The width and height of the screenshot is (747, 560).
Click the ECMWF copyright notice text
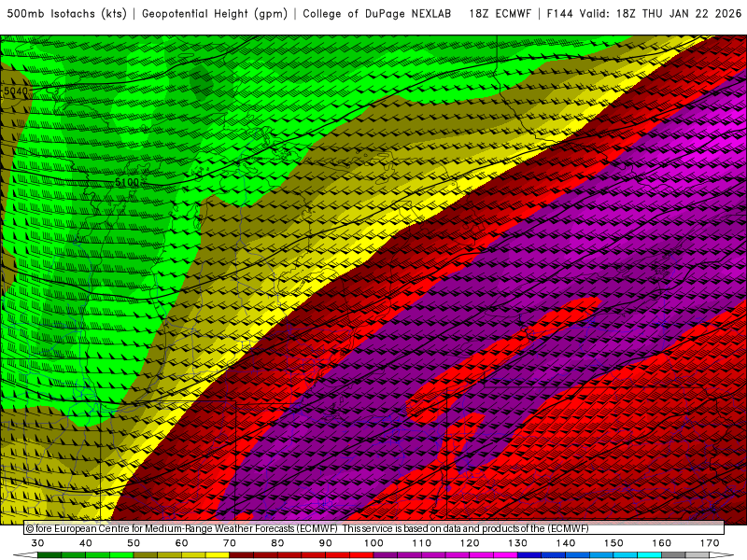tap(307, 528)
